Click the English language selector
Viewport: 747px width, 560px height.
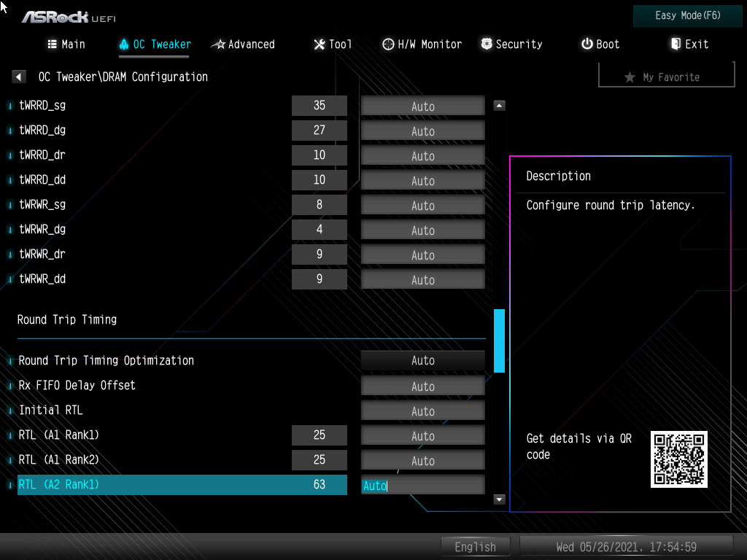(475, 546)
